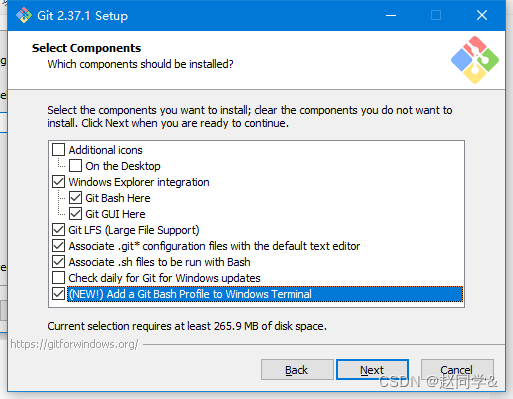Uncheck Git LFS Large File Support
This screenshot has height=399, width=513.
pyautogui.click(x=59, y=230)
